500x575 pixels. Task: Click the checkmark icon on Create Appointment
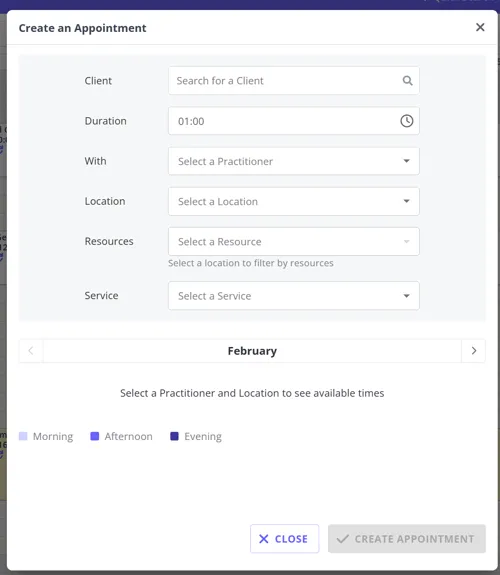tap(343, 539)
